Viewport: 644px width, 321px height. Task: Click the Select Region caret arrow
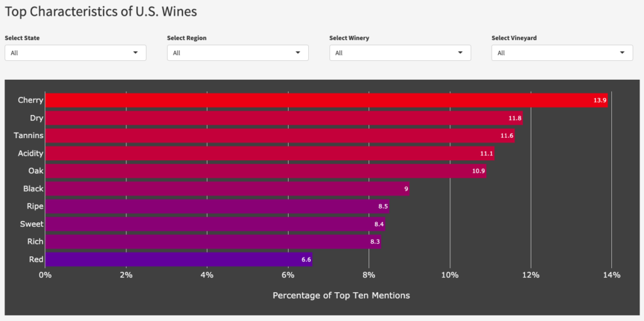(298, 53)
